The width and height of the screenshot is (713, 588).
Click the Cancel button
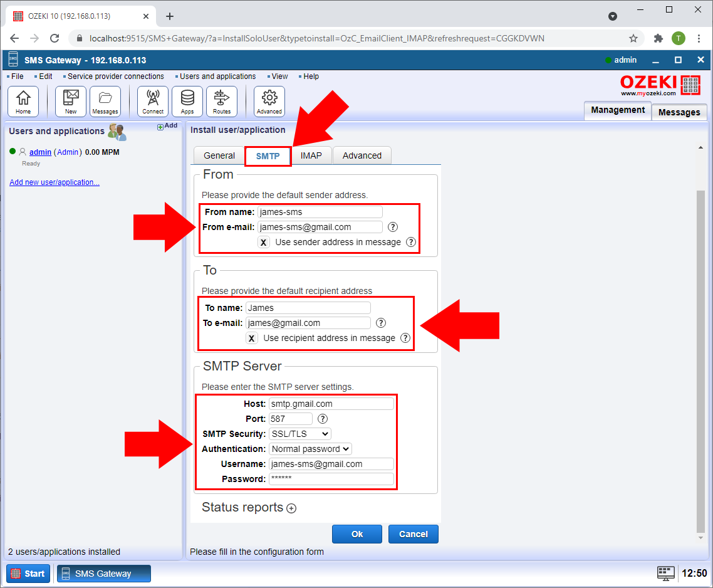[x=414, y=534]
